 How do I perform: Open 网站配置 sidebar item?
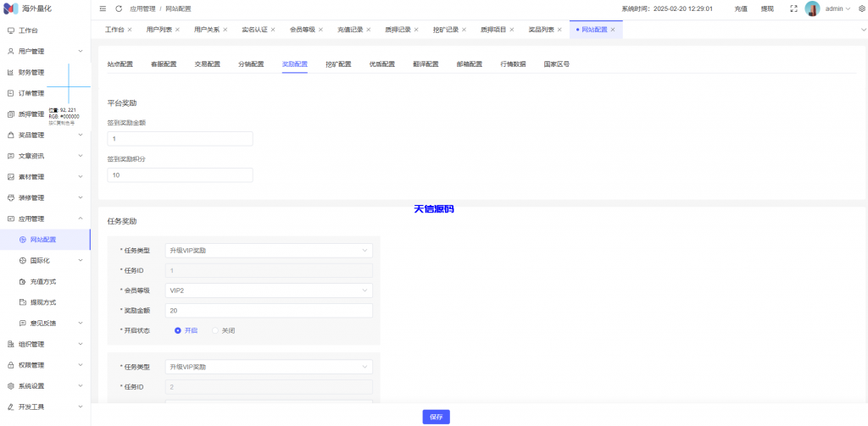click(45, 240)
